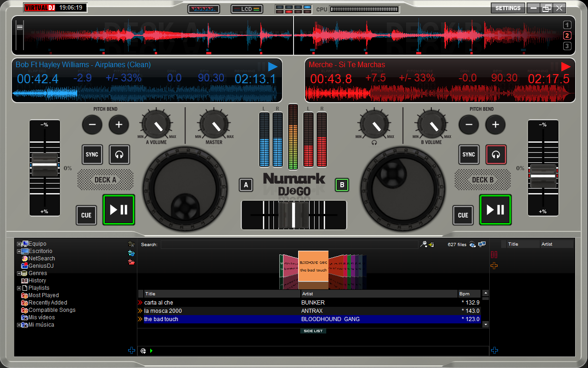Image resolution: width=588 pixels, height=368 pixels.
Task: Toggle the LCD display button
Action: [247, 9]
